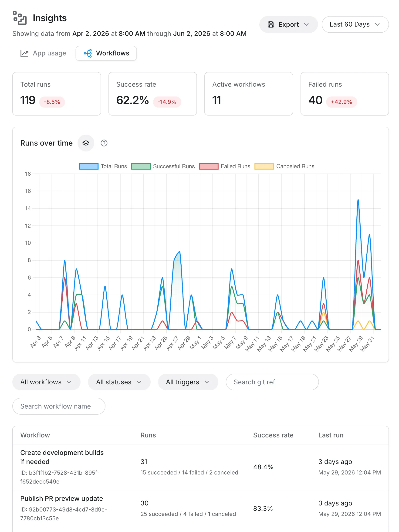The image size is (399, 532).
Task: Expand the All triggers filter
Action: (x=188, y=382)
